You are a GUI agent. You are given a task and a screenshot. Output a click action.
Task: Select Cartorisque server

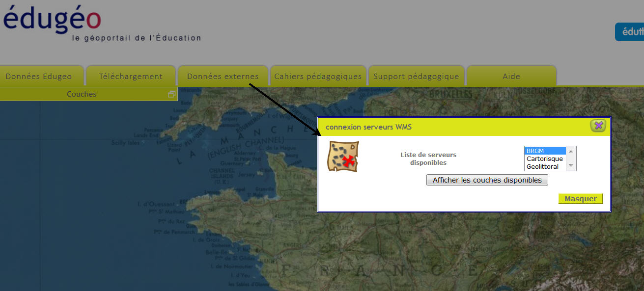click(x=545, y=159)
